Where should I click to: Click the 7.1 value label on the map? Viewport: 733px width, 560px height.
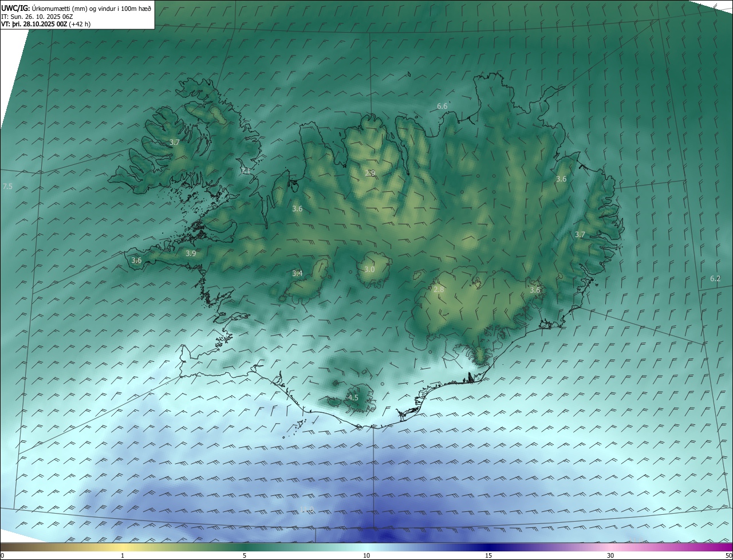tap(246, 171)
